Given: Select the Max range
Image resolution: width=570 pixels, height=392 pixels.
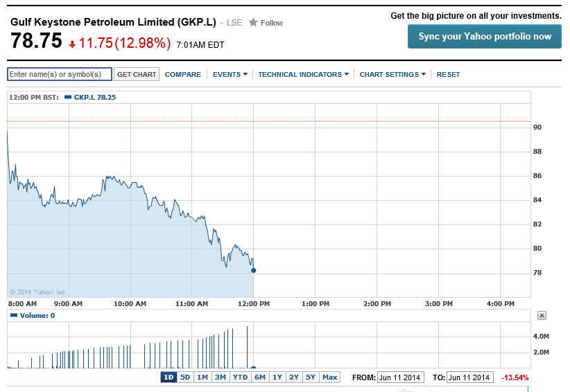Looking at the screenshot, I should 329,377.
